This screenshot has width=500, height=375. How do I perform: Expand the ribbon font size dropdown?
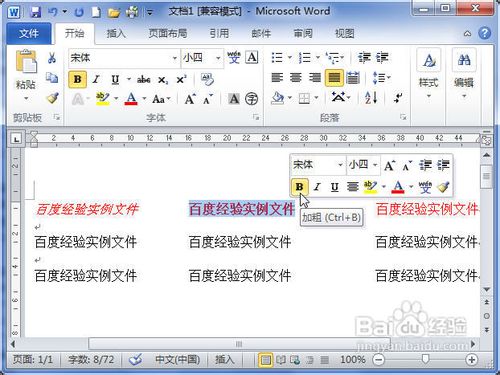click(x=218, y=58)
